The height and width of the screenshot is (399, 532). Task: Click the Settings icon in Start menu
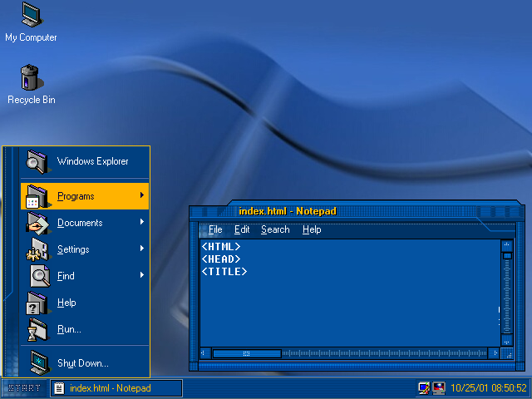coord(37,249)
